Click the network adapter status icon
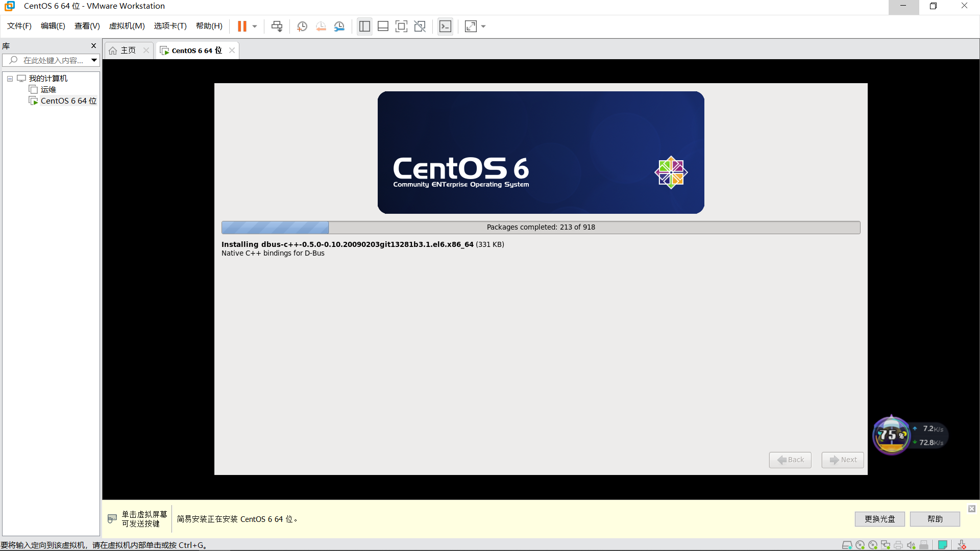This screenshot has height=551, width=980. pyautogui.click(x=886, y=545)
